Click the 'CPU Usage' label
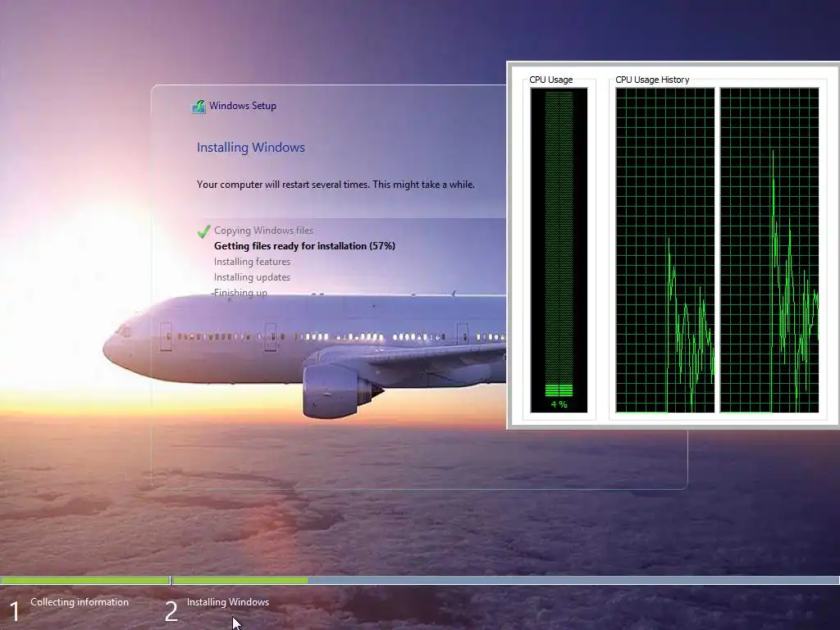 [550, 80]
